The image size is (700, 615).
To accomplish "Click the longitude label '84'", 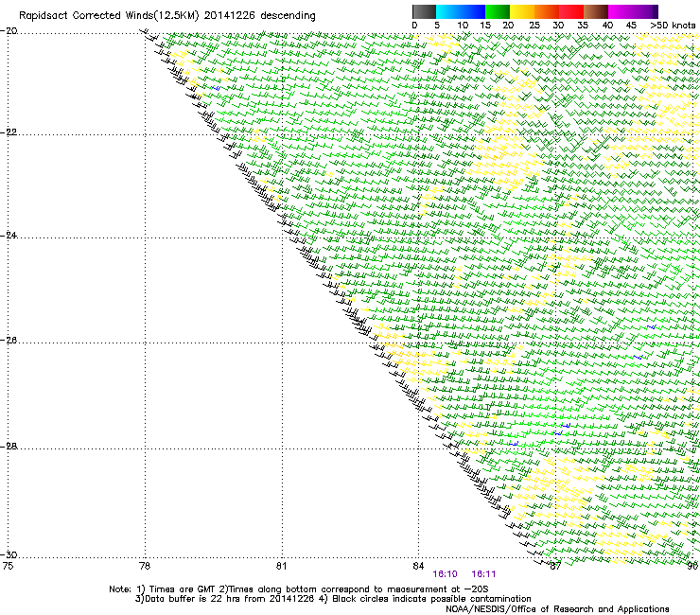I will [x=418, y=566].
